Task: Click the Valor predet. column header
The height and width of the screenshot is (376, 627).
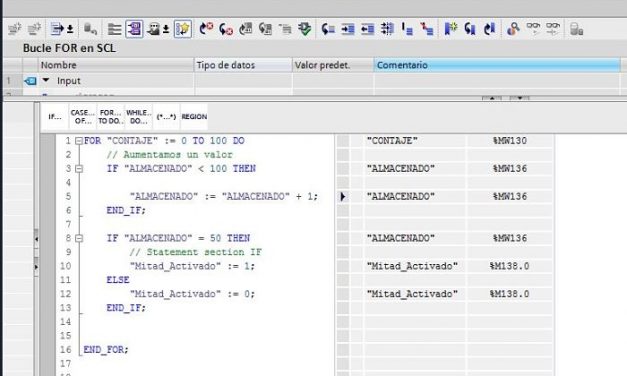Action: [333, 65]
